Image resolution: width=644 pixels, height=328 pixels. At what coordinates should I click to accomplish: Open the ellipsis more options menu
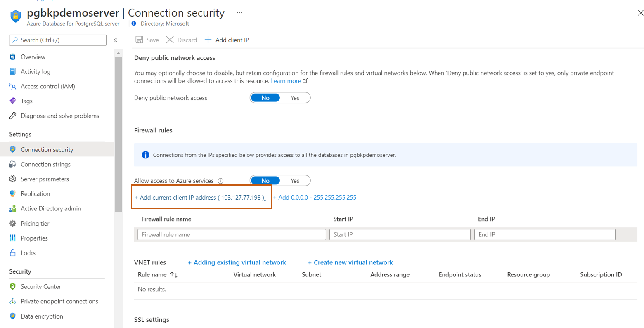(239, 13)
